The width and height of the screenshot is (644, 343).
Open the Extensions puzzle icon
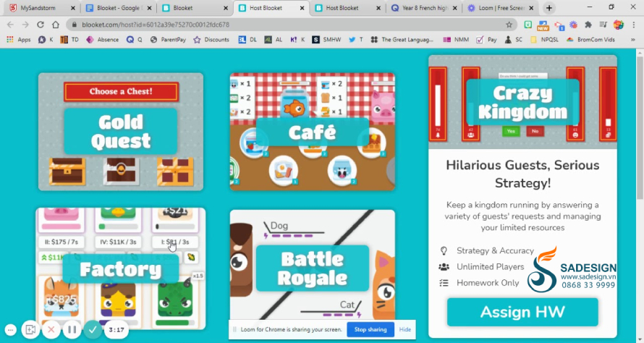588,25
